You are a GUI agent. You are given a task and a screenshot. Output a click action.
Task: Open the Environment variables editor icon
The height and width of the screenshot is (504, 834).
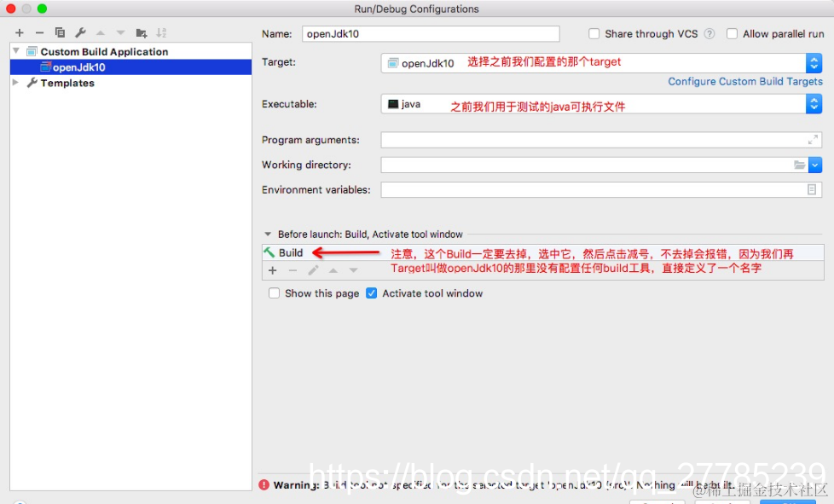pos(812,190)
